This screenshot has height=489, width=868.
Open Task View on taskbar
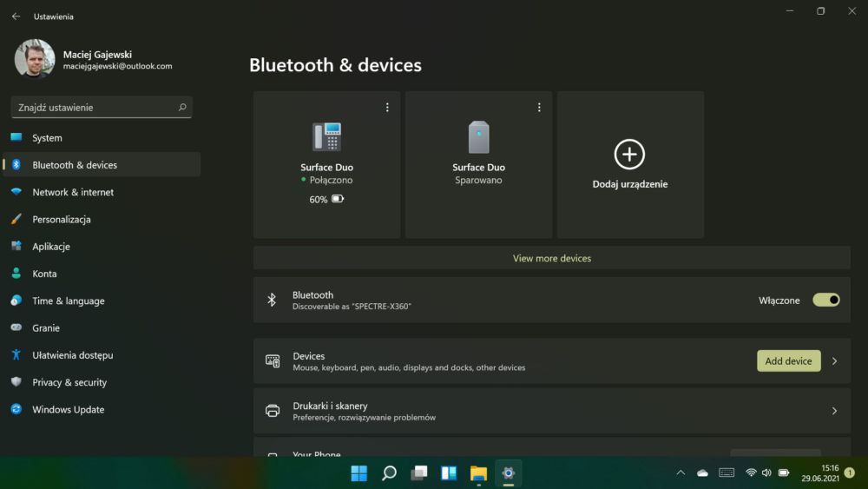pyautogui.click(x=419, y=473)
